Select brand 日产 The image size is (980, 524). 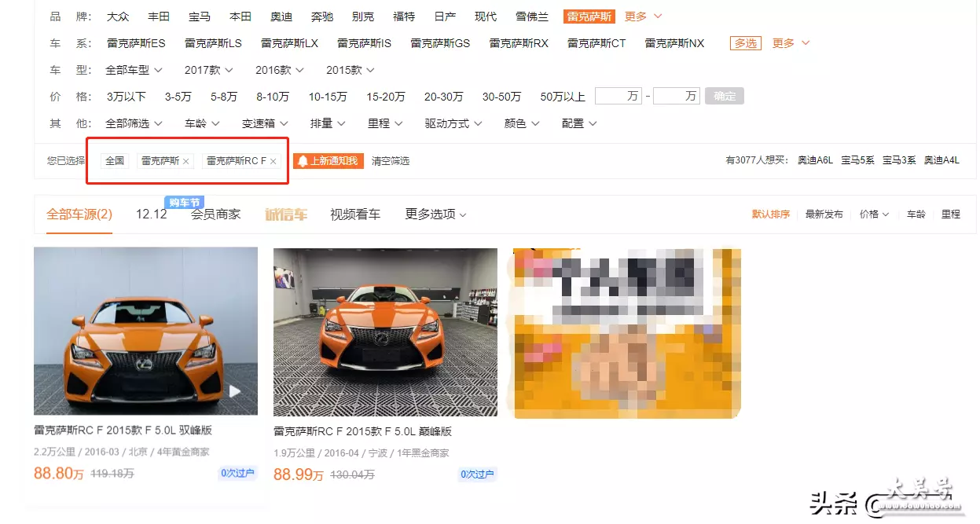coord(445,16)
